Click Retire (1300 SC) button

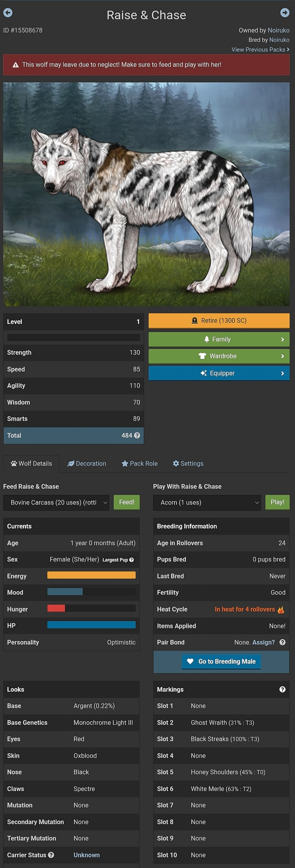[219, 321]
